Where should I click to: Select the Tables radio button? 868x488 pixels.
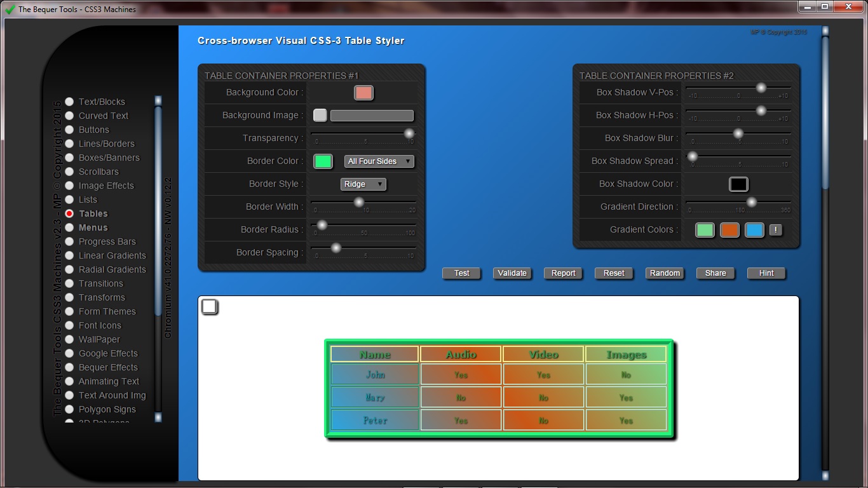(x=69, y=213)
